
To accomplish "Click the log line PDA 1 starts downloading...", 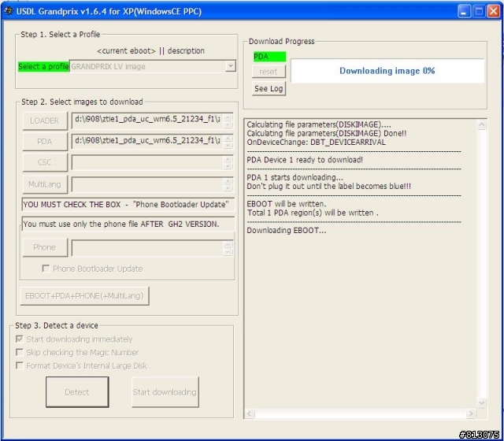I will tap(295, 177).
